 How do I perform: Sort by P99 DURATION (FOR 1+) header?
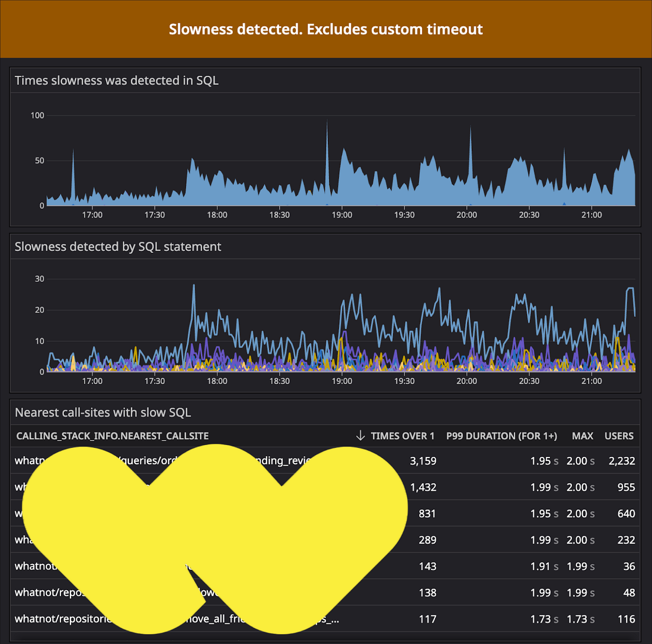[502, 436]
